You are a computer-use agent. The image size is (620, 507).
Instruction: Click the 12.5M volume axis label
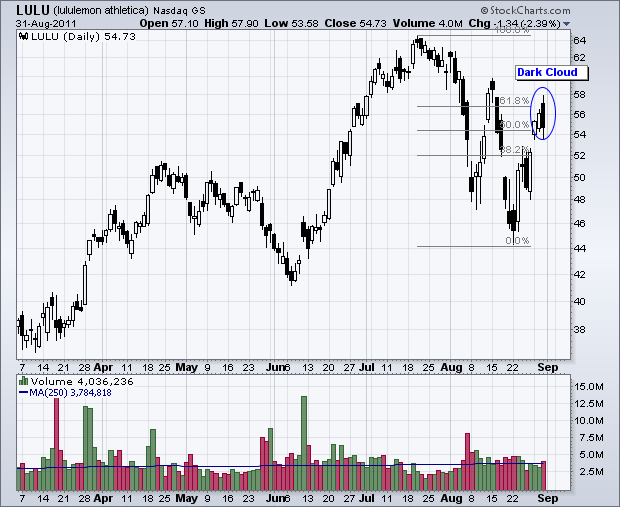(x=589, y=403)
